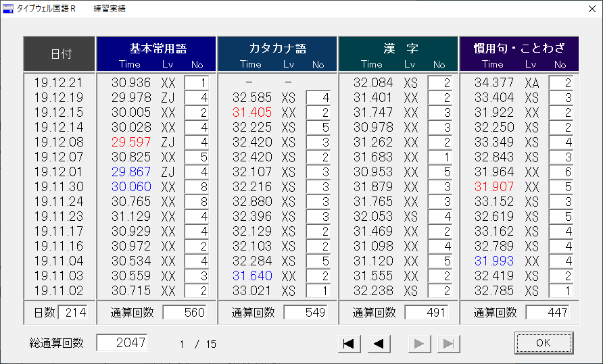Click the time 33.404 under 慣用句・ことわざ
Screen dimensions: 603x364
pos(494,98)
